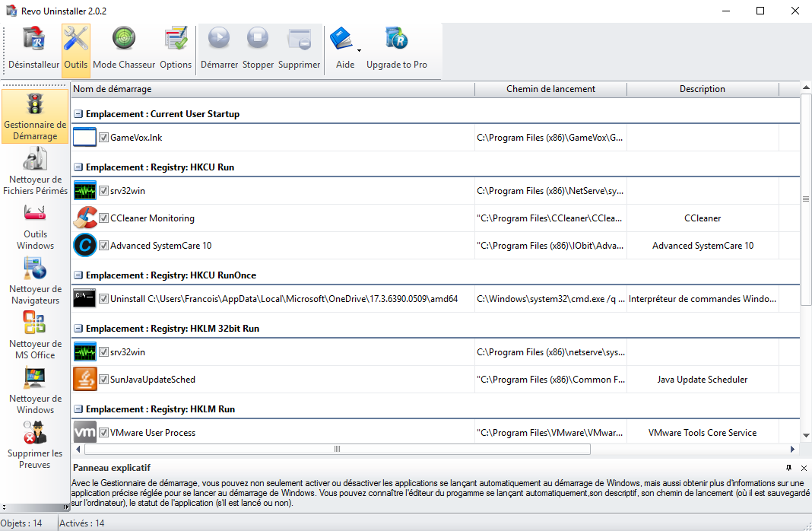Uncheck srv32win under HKCU Run

(103, 191)
